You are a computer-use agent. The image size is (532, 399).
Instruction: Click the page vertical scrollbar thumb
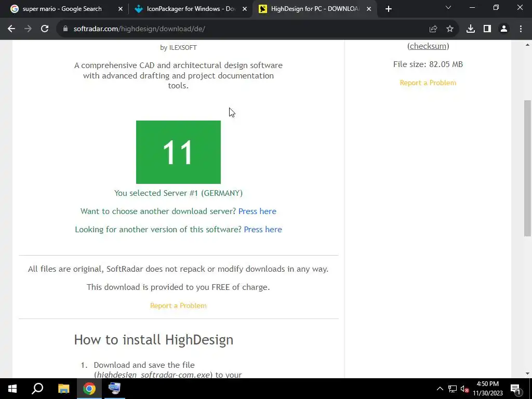528,168
